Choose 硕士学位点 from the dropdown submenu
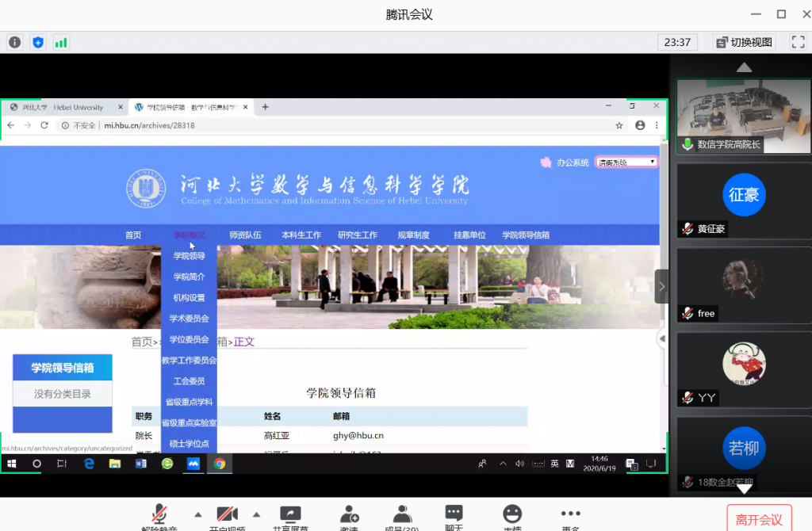Viewport: 812px width, 531px height. 189,444
